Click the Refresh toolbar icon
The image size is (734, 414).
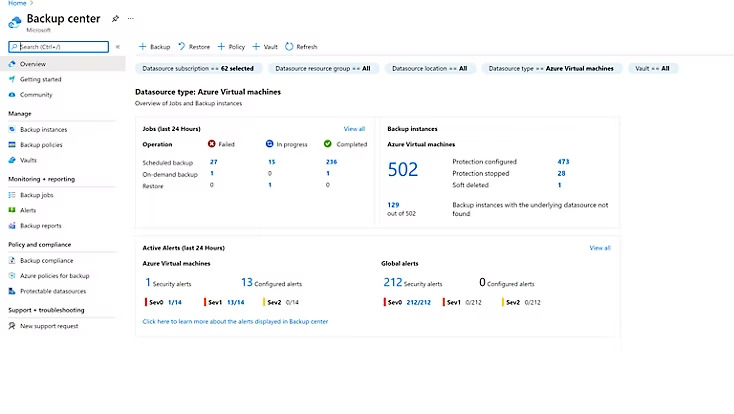pyautogui.click(x=289, y=47)
